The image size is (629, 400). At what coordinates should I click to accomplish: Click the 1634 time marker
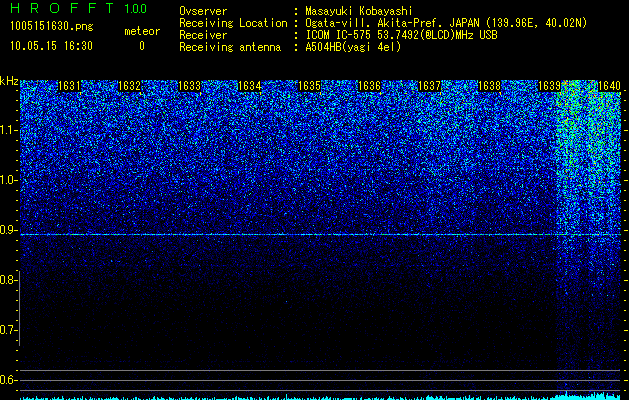[250, 86]
